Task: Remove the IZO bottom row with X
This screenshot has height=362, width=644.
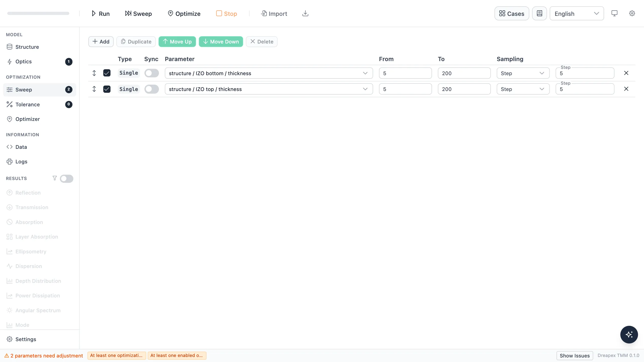Action: (626, 73)
